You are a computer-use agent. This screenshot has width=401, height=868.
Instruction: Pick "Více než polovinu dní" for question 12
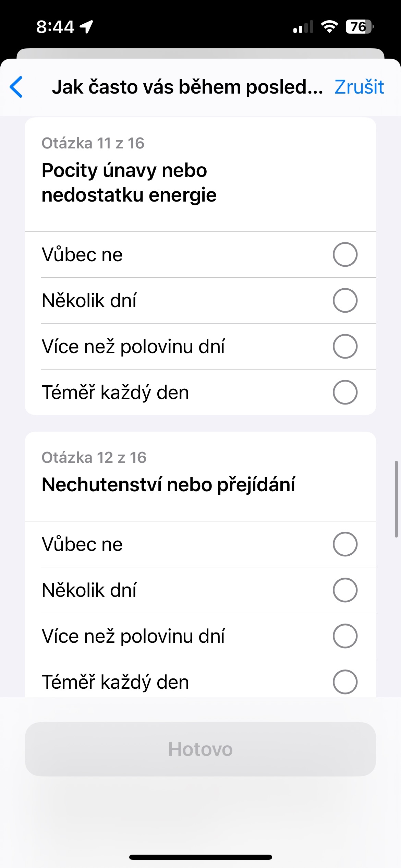345,636
